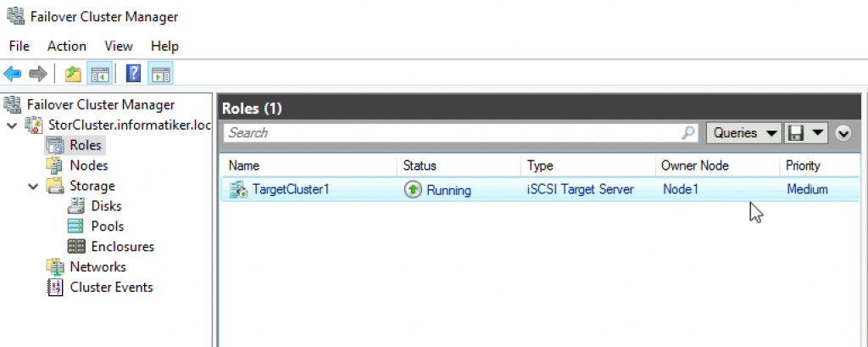This screenshot has height=347, width=868.
Task: Select Networks in the navigation tree
Action: tap(98, 266)
